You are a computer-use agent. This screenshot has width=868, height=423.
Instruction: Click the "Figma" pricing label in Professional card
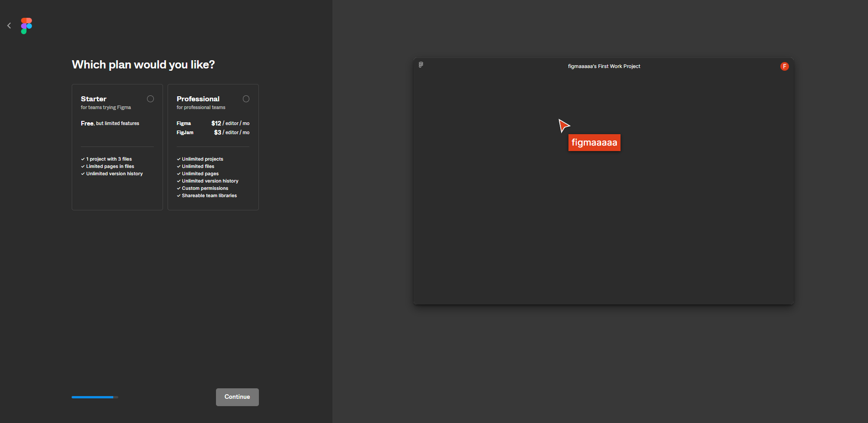(184, 123)
